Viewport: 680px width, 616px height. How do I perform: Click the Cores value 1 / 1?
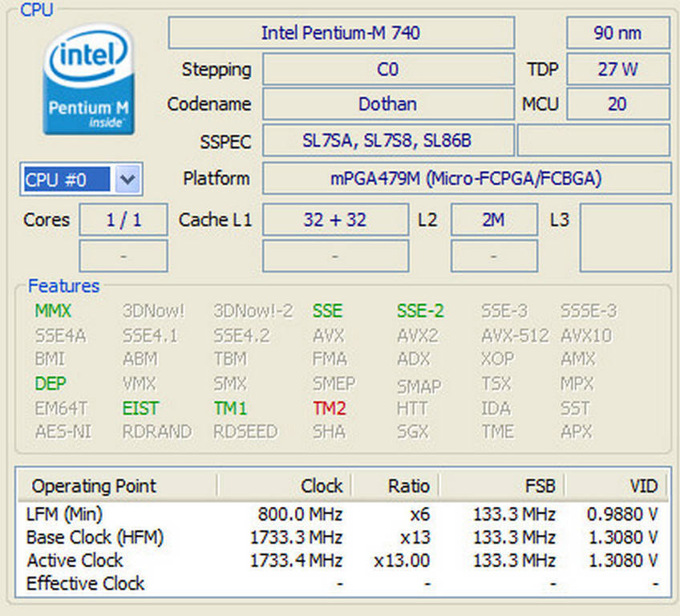point(123,220)
